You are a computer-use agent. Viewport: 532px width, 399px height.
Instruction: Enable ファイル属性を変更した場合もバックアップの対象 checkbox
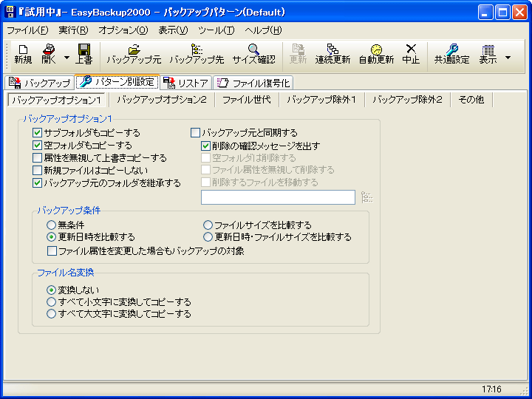[52, 251]
